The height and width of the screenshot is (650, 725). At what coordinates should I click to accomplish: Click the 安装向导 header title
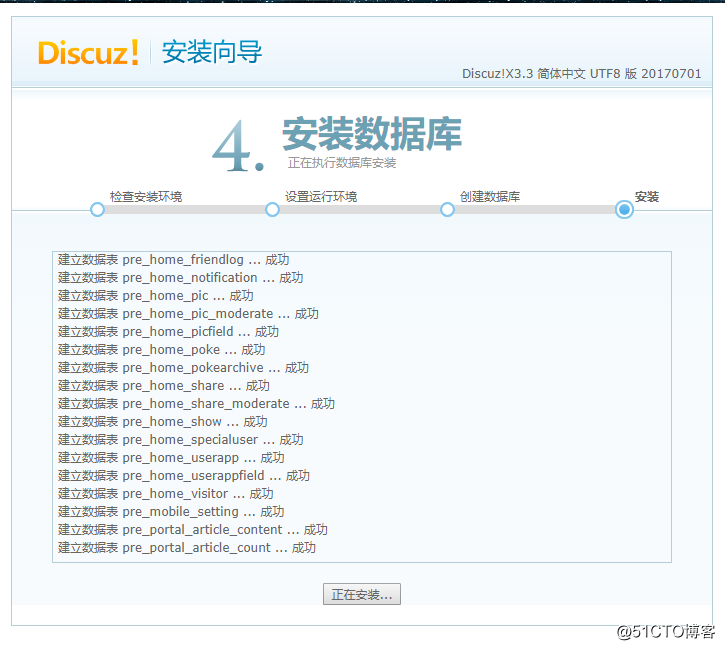pos(212,52)
